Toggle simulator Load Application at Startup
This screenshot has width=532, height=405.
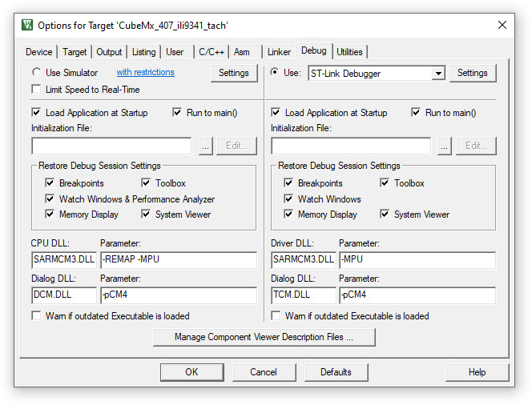[x=36, y=113]
